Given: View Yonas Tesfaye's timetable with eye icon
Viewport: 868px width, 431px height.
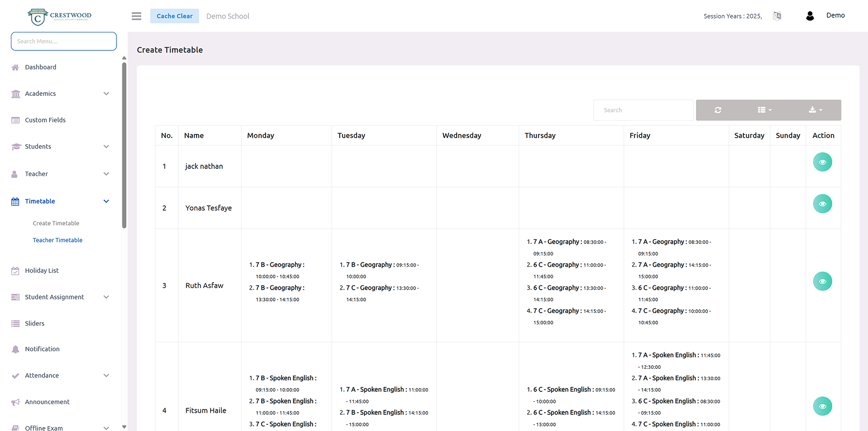Looking at the screenshot, I should pyautogui.click(x=822, y=204).
